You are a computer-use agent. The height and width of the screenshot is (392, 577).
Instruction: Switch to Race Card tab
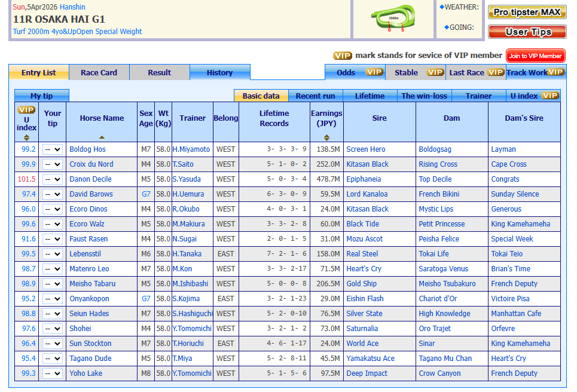99,72
